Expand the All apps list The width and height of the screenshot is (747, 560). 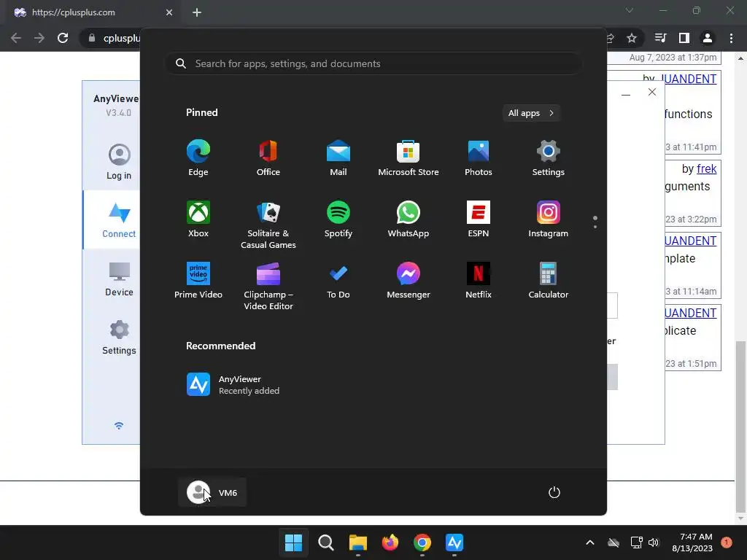531,113
